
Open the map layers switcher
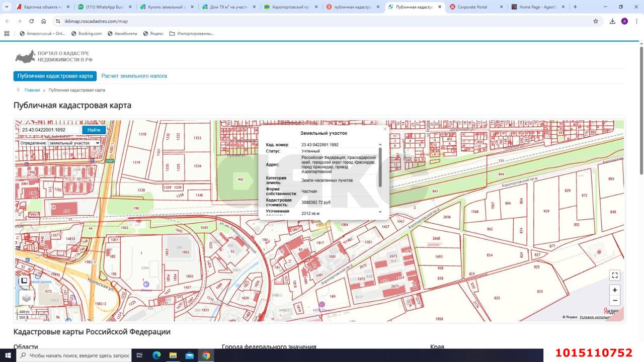(x=26, y=298)
